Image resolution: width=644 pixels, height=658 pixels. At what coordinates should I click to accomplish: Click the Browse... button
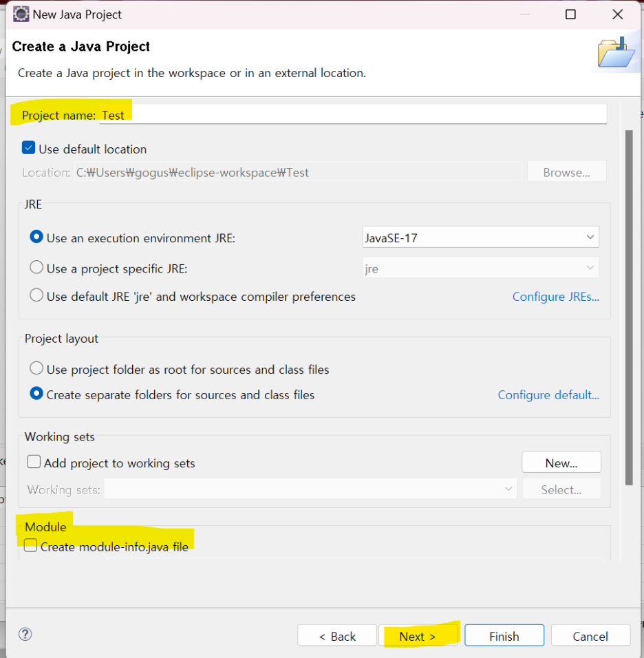click(x=566, y=171)
